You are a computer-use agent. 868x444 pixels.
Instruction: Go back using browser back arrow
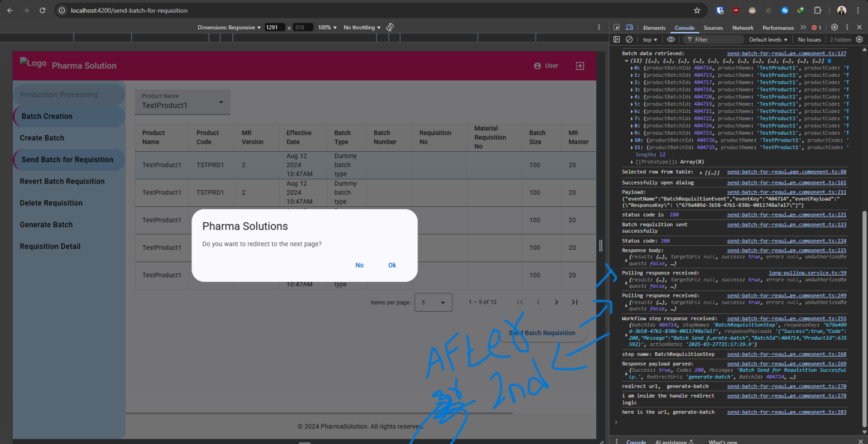10,10
